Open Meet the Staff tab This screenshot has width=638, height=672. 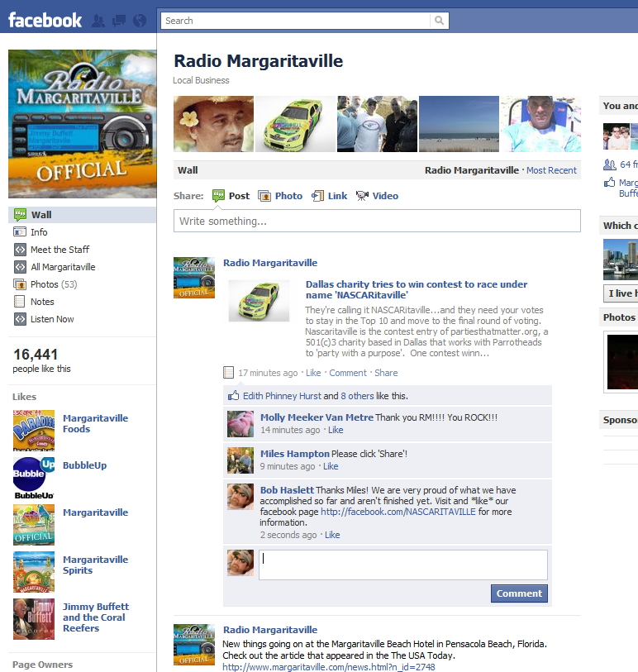point(60,250)
